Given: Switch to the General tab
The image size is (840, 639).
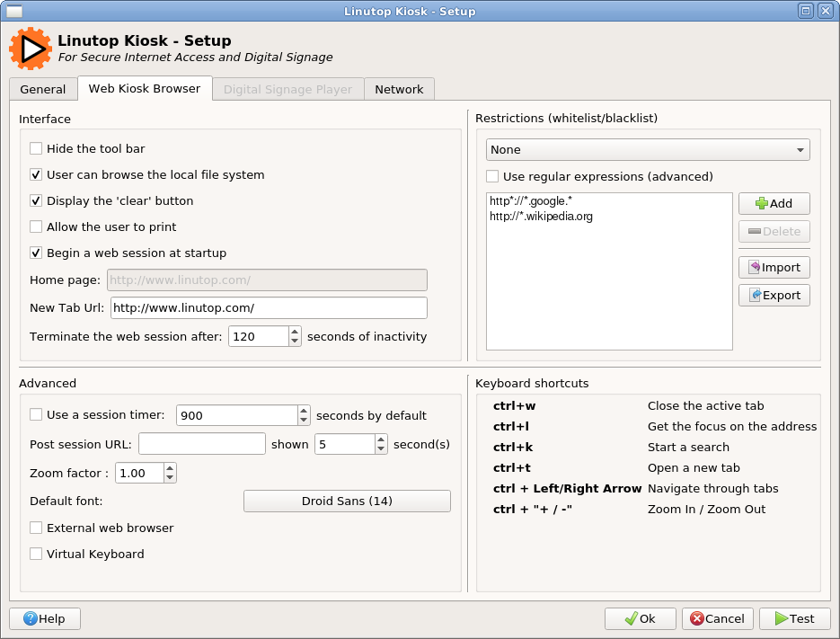Looking at the screenshot, I should [x=43, y=89].
